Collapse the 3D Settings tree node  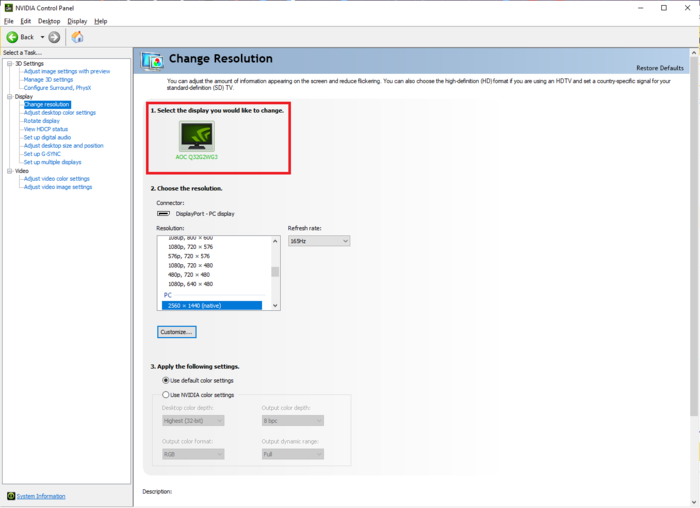coord(9,63)
